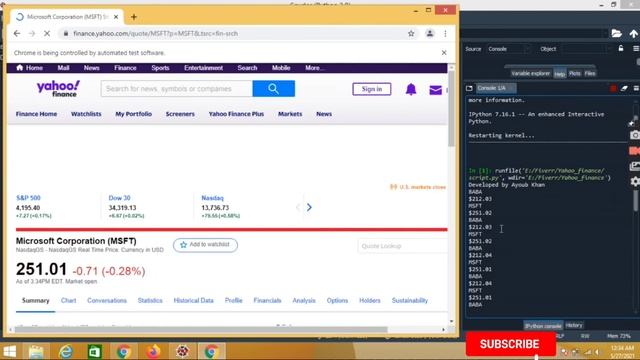Image resolution: width=640 pixels, height=360 pixels.
Task: Click the page vertical scrollbar in Chrome
Action: click(x=451, y=108)
